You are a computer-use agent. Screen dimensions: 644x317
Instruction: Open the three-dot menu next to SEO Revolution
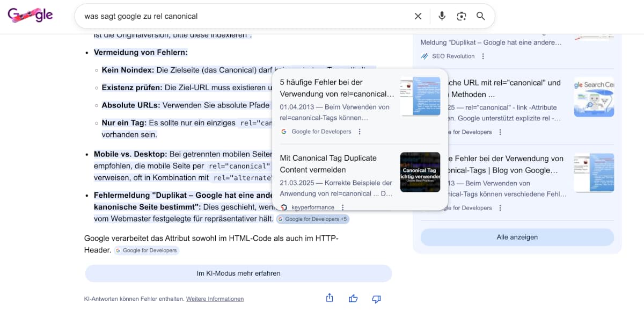point(482,56)
